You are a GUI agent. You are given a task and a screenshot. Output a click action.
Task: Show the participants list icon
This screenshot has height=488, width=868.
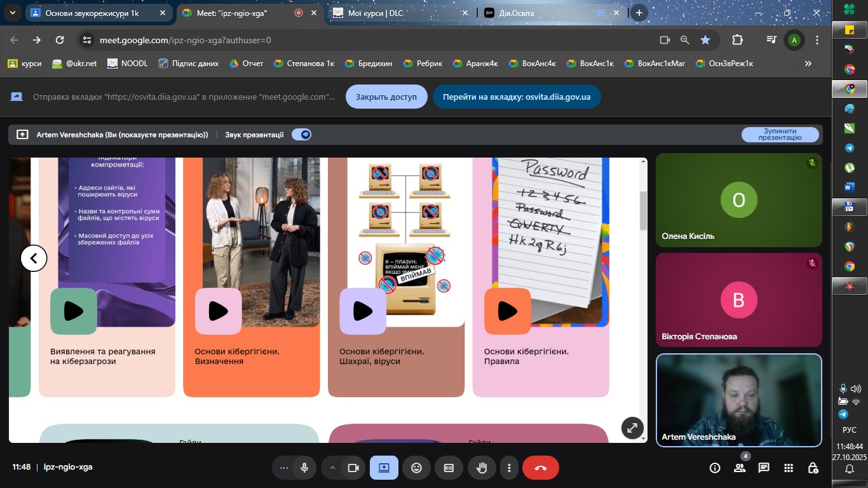point(740,468)
